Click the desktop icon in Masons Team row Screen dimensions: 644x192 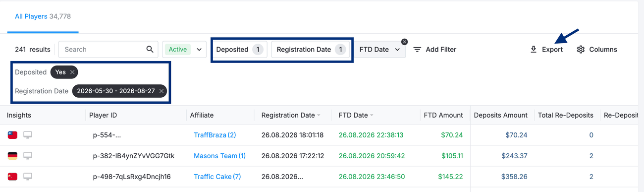[x=28, y=156]
